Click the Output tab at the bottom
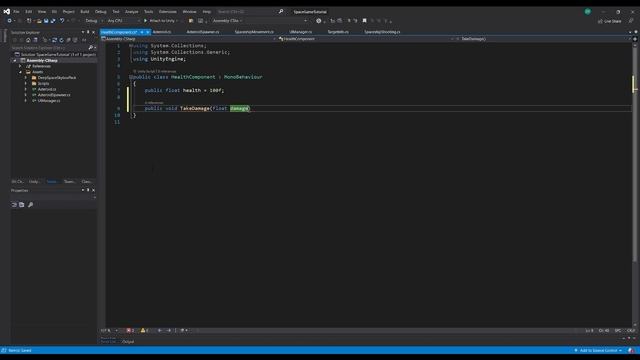Screen dimensions: 640x360 coord(128,342)
